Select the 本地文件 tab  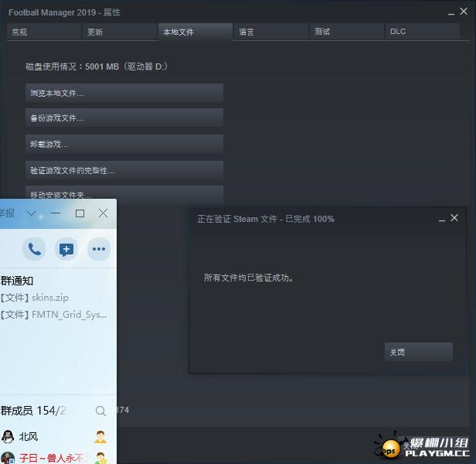[x=195, y=32]
